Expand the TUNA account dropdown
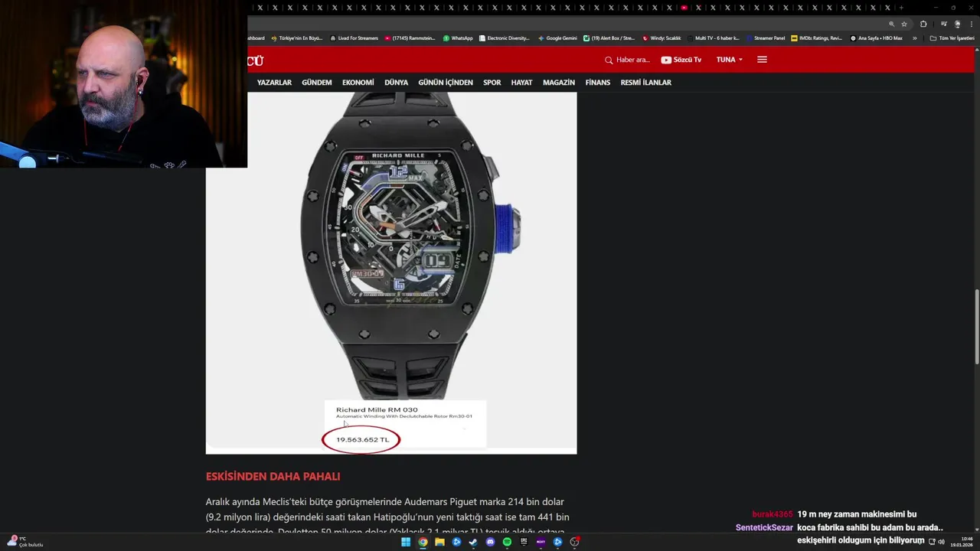Screen dimensions: 980x551 tap(729, 60)
